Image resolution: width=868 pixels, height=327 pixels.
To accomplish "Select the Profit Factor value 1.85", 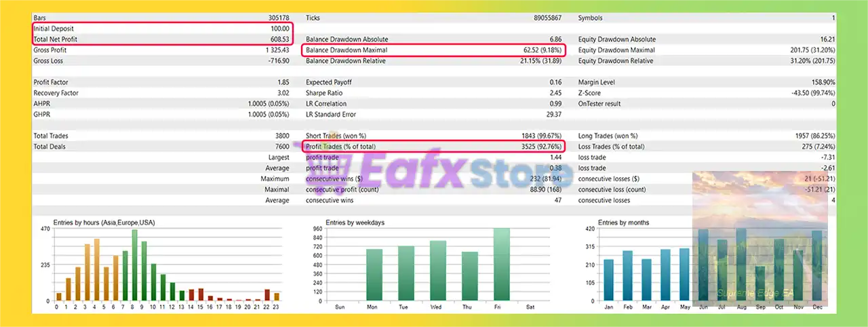I will pyautogui.click(x=283, y=82).
